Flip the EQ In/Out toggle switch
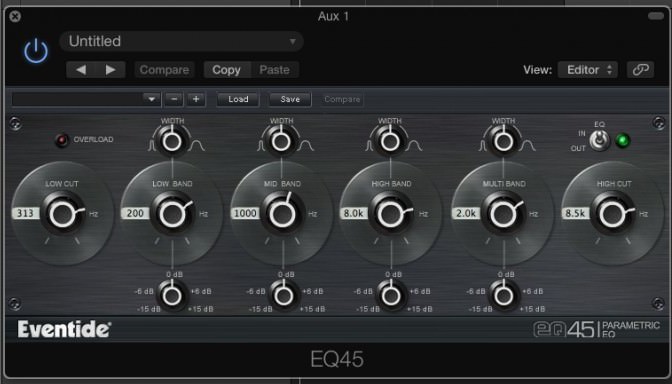Image resolution: width=672 pixels, height=384 pixels. click(600, 140)
